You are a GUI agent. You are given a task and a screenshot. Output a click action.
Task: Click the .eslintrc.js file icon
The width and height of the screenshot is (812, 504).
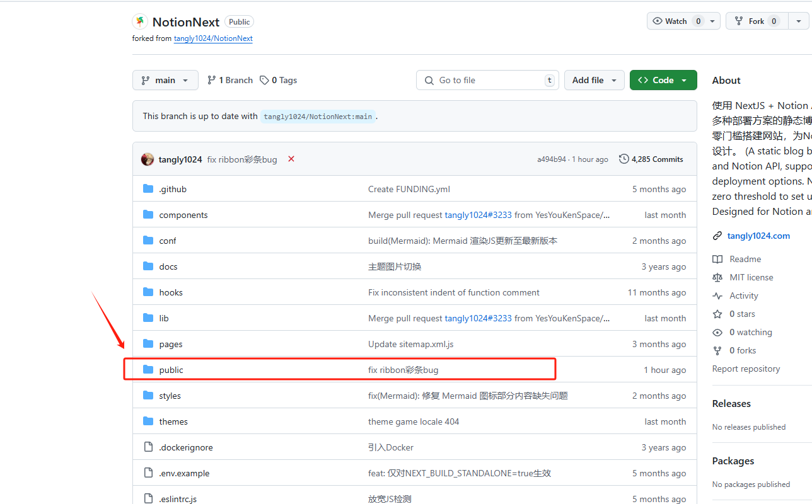pyautogui.click(x=148, y=499)
